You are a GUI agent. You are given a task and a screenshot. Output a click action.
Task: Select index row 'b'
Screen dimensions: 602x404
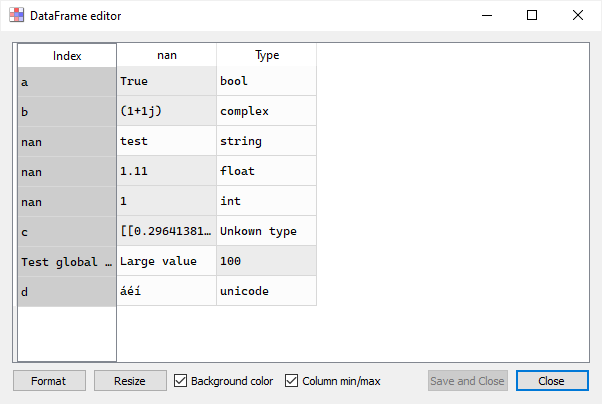click(x=67, y=112)
